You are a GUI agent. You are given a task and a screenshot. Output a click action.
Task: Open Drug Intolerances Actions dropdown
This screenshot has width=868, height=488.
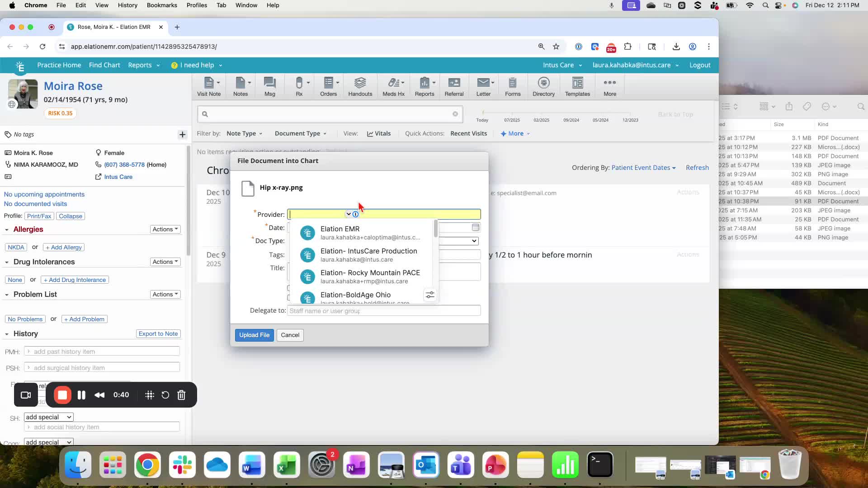165,262
